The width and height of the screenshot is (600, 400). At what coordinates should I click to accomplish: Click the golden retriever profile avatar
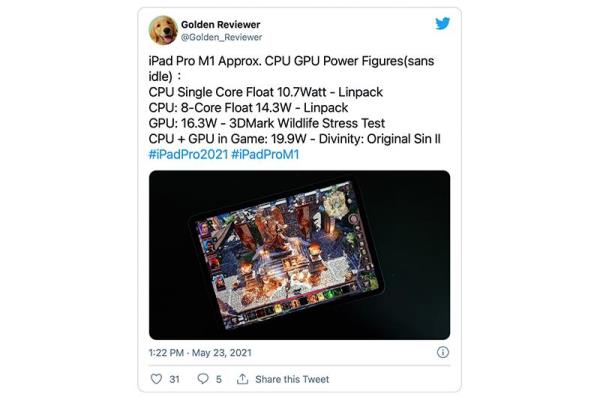pyautogui.click(x=163, y=30)
